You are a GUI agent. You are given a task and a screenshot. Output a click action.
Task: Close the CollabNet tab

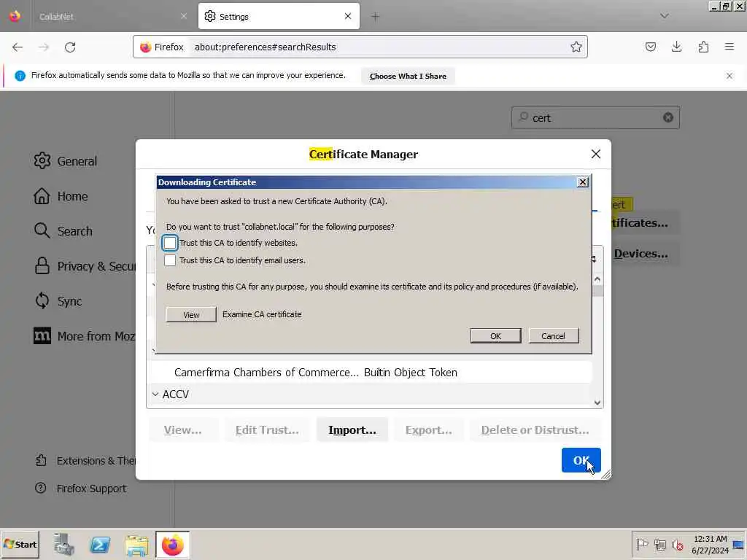point(184,16)
